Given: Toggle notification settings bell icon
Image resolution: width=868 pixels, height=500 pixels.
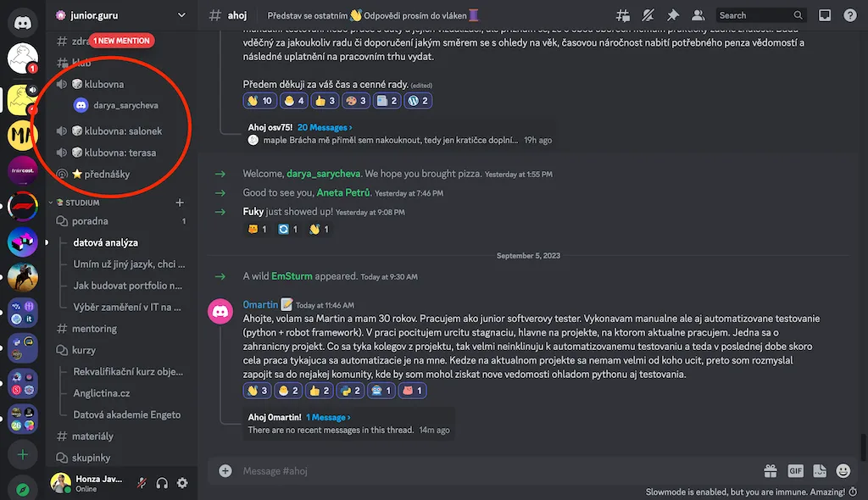Looking at the screenshot, I should pyautogui.click(x=648, y=15).
